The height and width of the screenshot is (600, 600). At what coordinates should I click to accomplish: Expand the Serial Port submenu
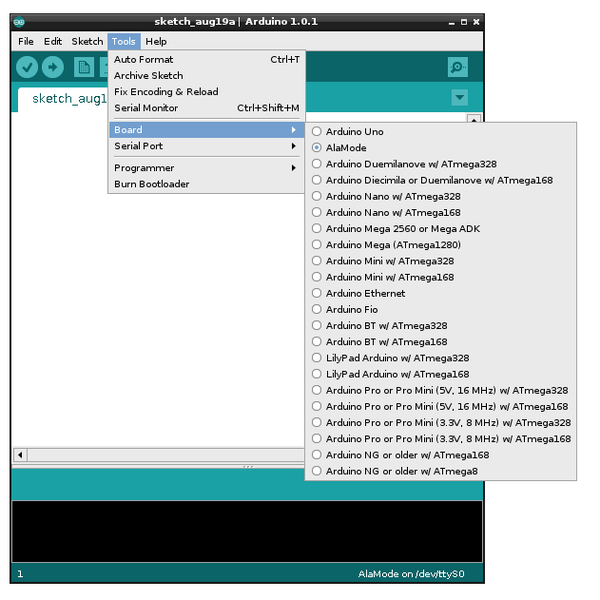pos(207,146)
